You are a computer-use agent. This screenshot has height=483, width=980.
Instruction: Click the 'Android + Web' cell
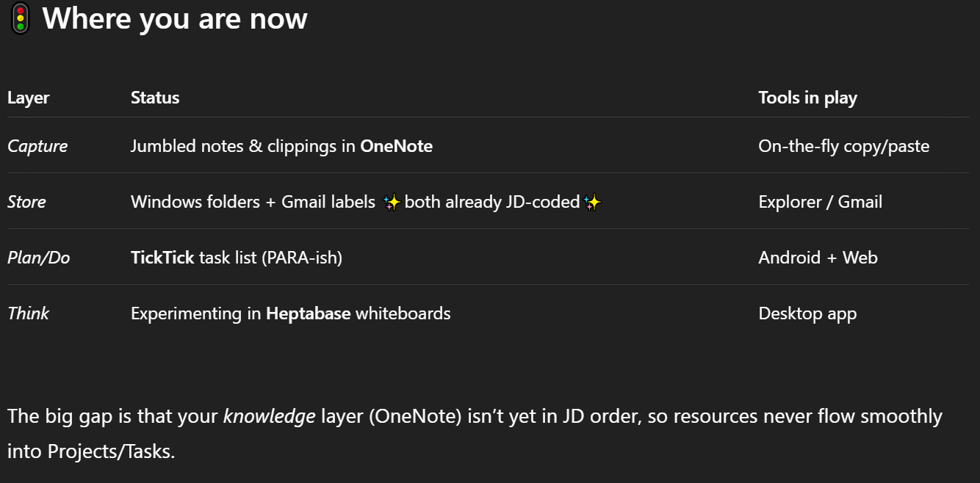[818, 258]
